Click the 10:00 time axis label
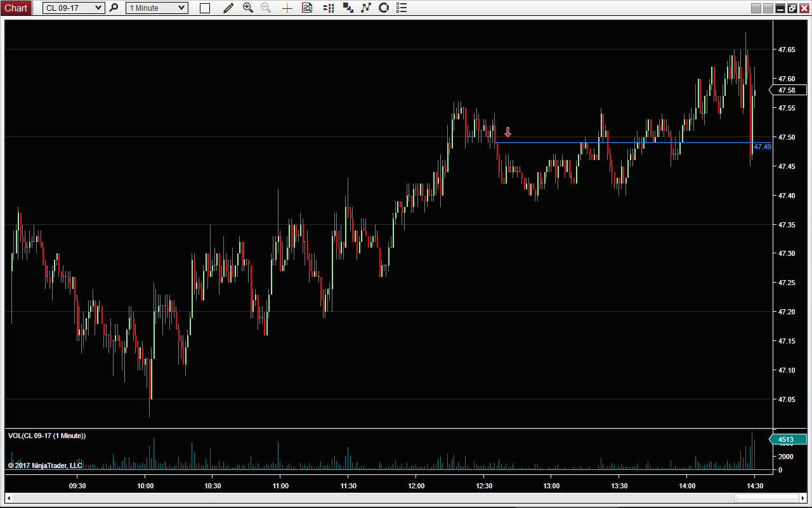 pyautogui.click(x=145, y=486)
